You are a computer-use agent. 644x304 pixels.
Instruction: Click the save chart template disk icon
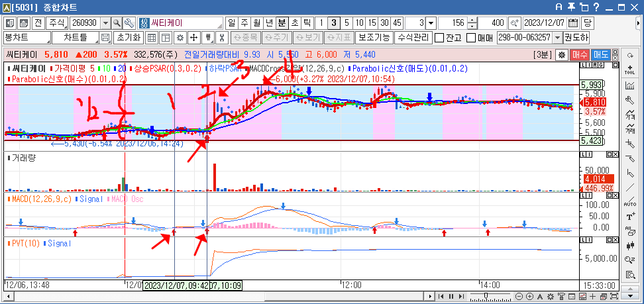pos(106,38)
